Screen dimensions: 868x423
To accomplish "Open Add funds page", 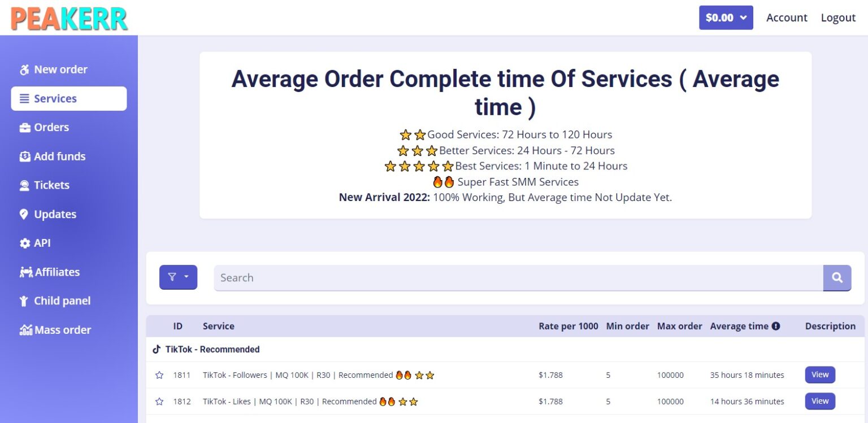I will (x=59, y=156).
